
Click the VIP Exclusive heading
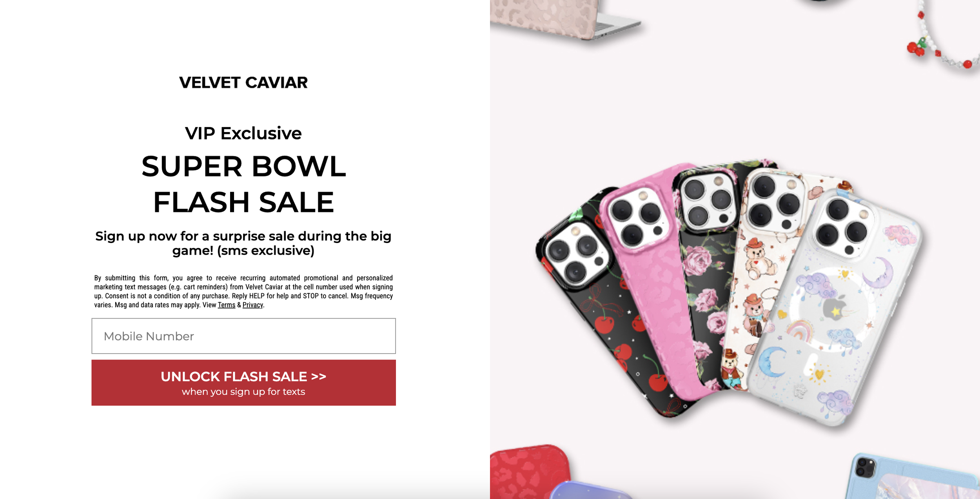[243, 133]
